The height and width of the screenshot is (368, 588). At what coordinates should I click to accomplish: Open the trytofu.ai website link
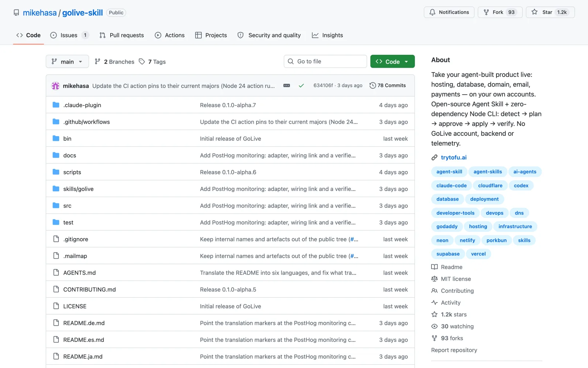(453, 158)
